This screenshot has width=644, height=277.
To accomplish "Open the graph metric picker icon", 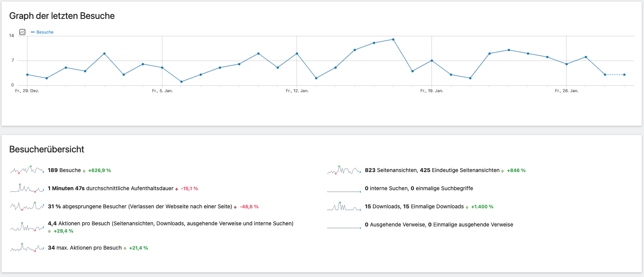I will [x=22, y=32].
